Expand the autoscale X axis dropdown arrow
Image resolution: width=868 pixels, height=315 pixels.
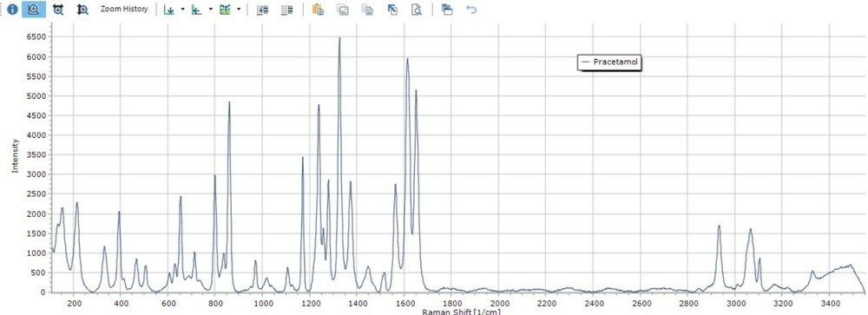[210, 10]
